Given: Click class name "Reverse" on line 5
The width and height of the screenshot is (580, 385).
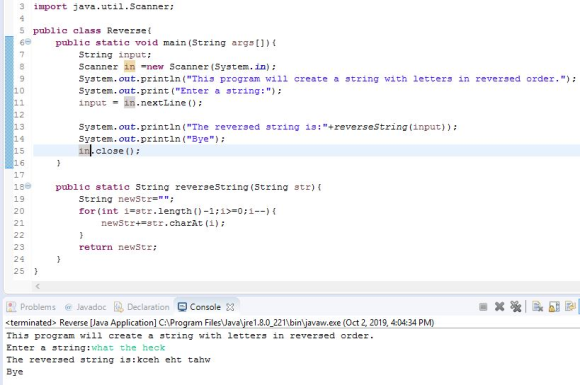Looking at the screenshot, I should point(127,30).
